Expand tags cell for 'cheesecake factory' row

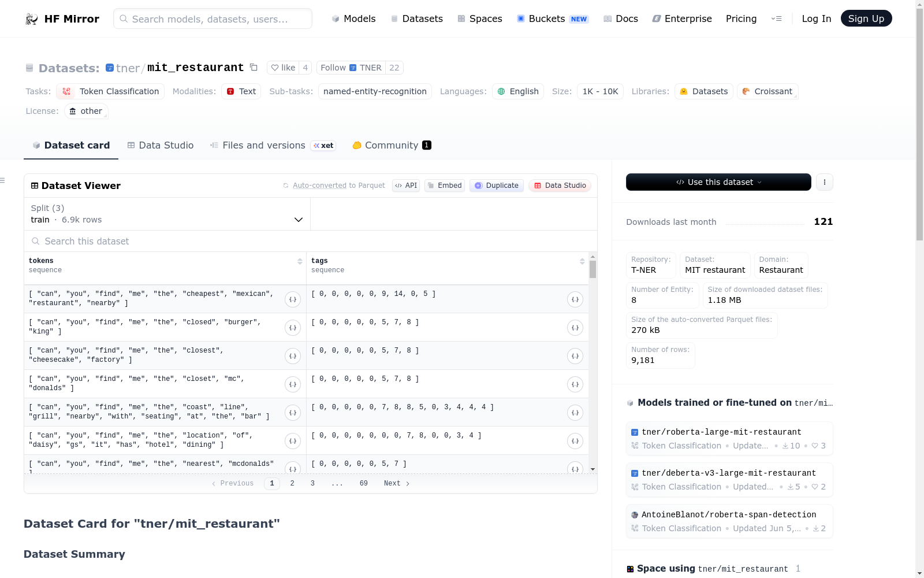575,356
